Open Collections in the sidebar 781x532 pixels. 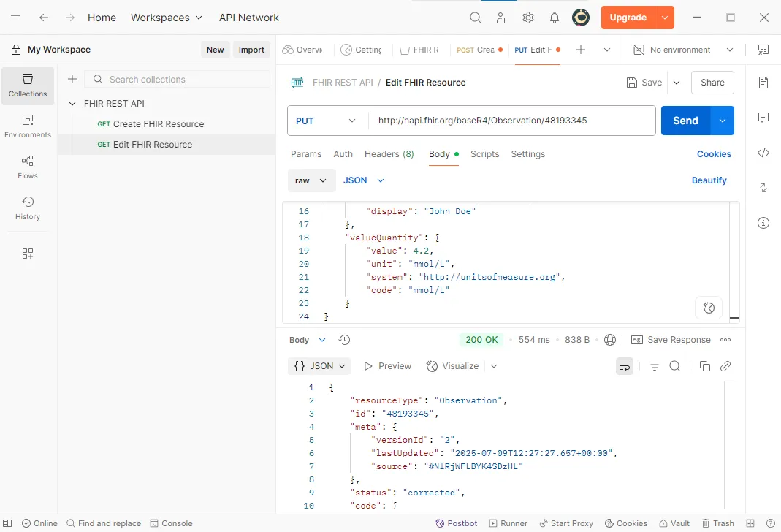pyautogui.click(x=28, y=85)
